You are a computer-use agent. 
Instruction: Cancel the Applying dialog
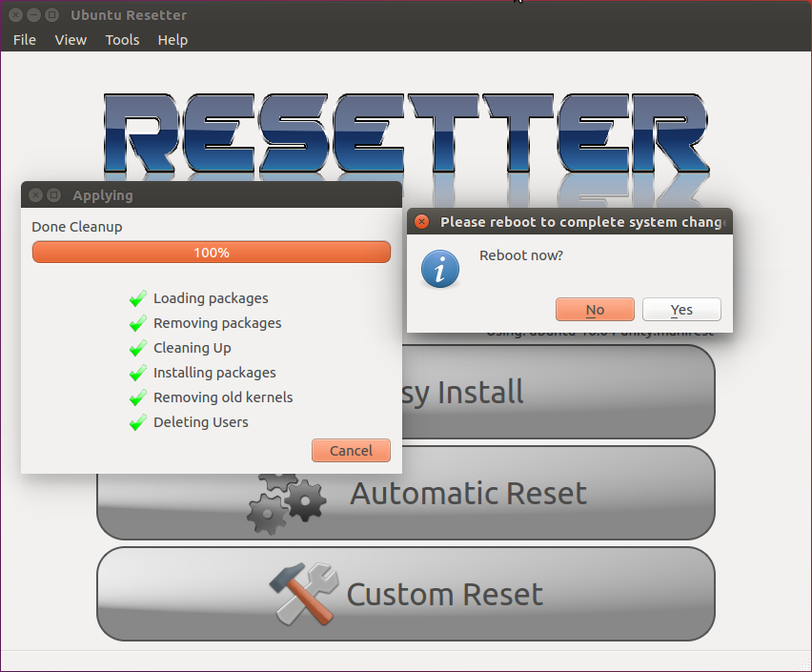coord(351,450)
